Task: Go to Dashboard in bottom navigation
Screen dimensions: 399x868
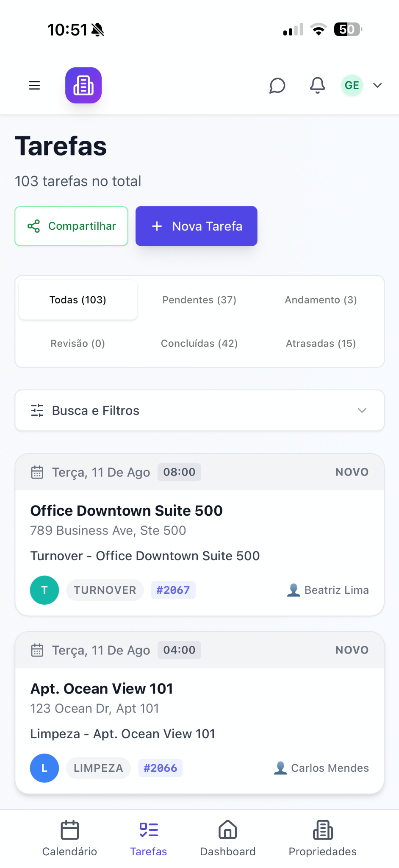Action: [228, 838]
